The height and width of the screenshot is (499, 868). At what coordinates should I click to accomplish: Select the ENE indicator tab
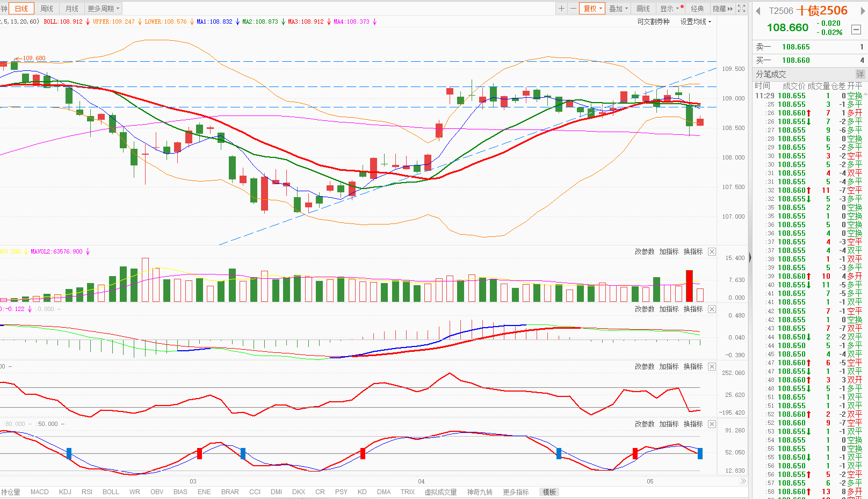coord(204,492)
